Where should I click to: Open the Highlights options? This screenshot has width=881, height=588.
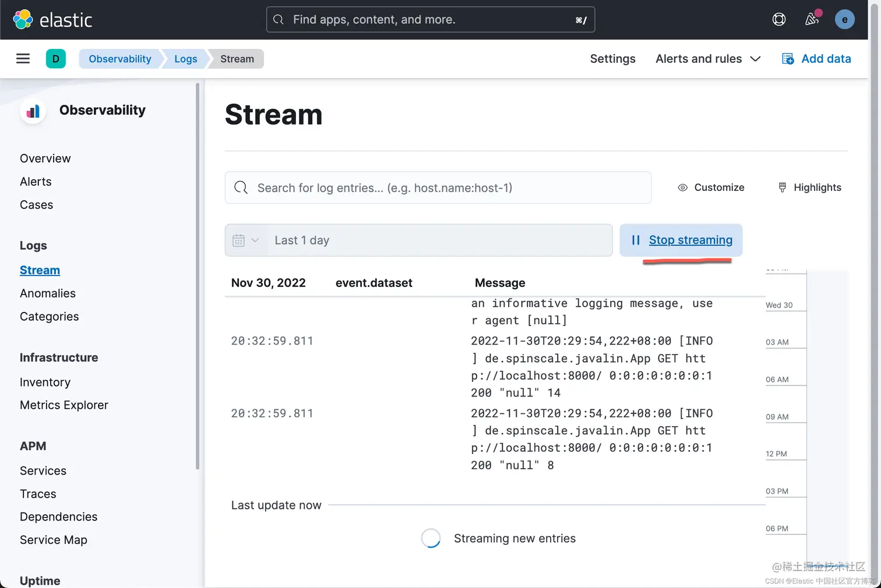click(x=810, y=187)
